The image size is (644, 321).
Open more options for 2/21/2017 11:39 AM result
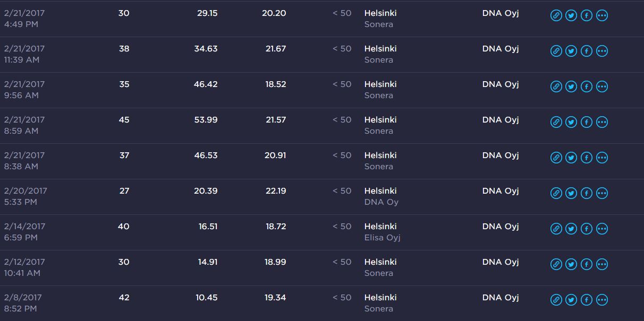tap(602, 51)
